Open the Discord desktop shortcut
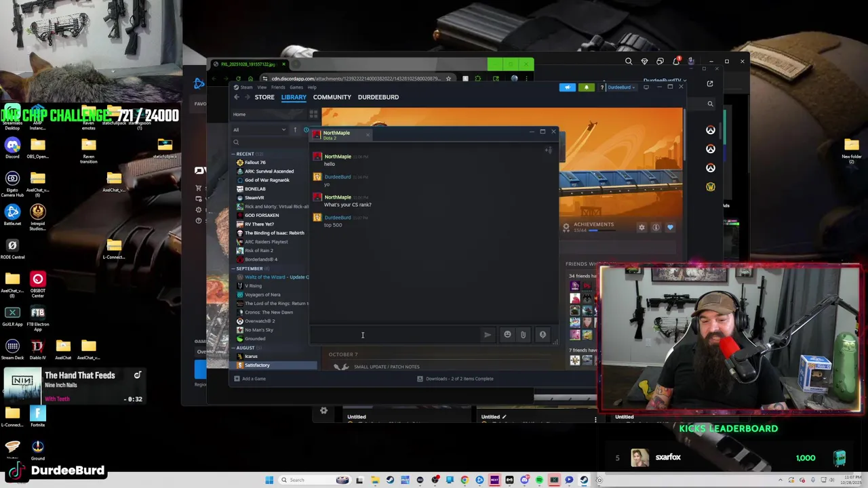 (x=12, y=148)
